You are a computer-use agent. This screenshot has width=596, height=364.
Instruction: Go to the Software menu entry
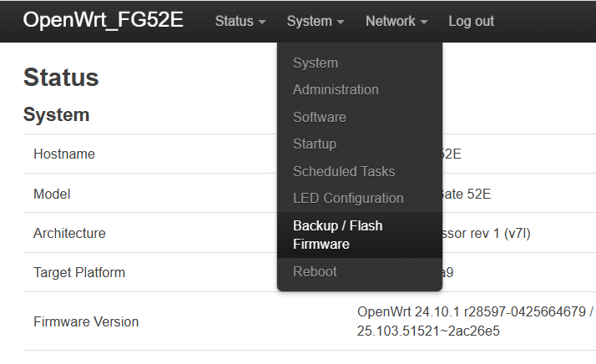pyautogui.click(x=320, y=117)
